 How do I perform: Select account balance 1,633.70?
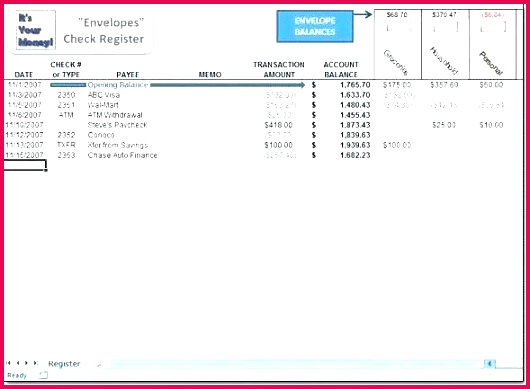[x=355, y=95]
